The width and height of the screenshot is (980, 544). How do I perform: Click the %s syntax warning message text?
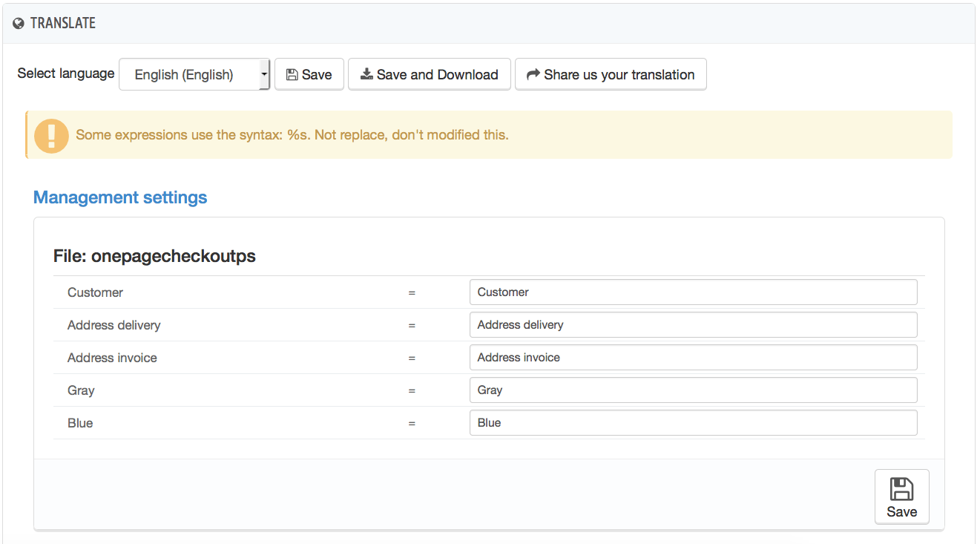[x=292, y=135]
